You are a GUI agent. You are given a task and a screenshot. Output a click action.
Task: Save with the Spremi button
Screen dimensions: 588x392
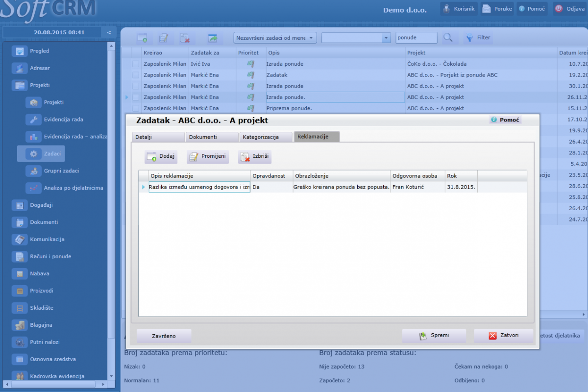[434, 336]
